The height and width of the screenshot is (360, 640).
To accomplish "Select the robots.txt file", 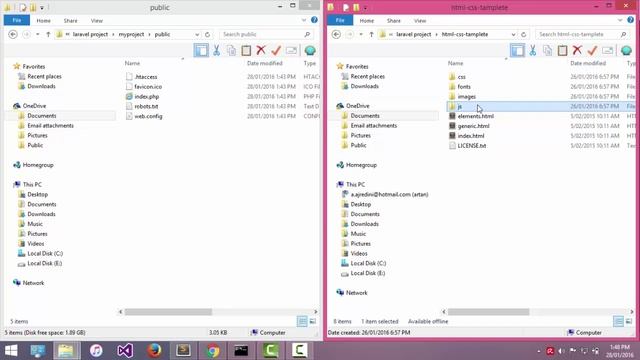I will [146, 107].
